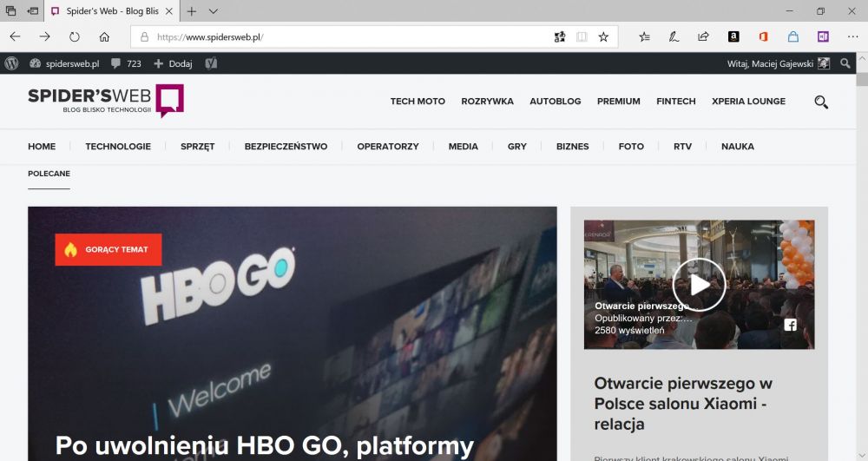Add notes with the pen icon
Viewport: 868px width, 461px height.
pos(674,37)
